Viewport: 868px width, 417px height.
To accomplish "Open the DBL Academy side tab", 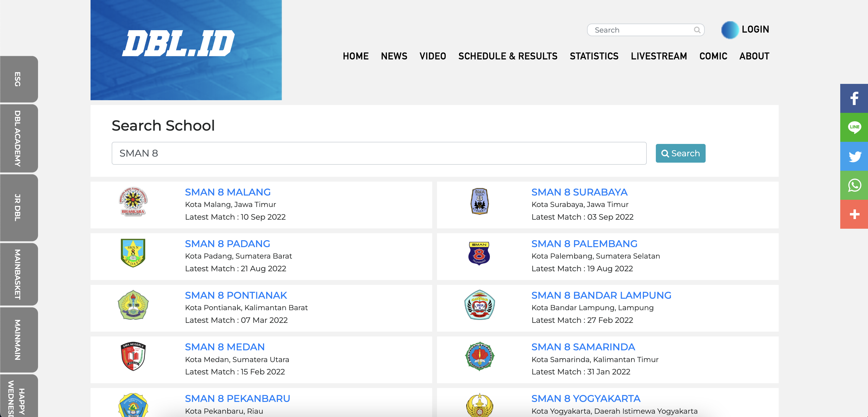I will click(x=18, y=138).
